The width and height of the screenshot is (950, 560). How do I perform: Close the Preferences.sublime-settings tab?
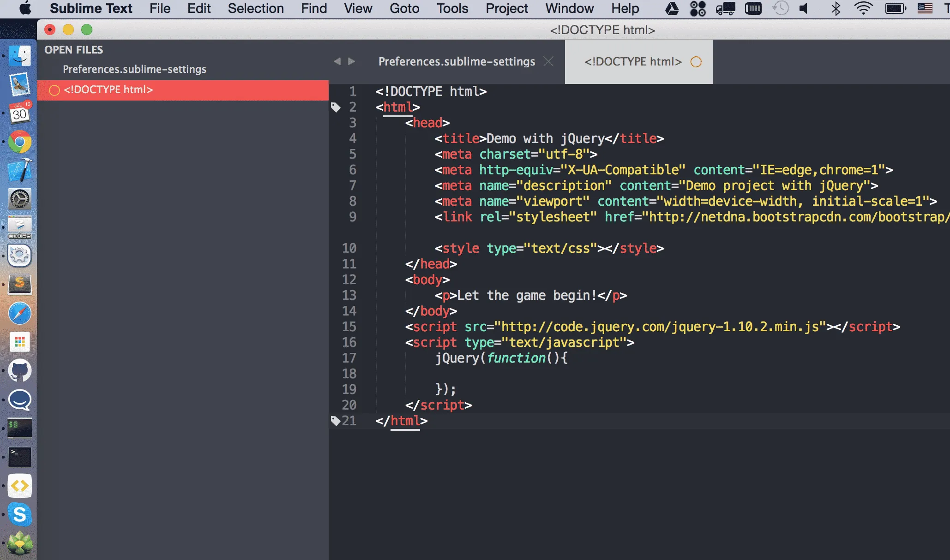click(x=549, y=61)
